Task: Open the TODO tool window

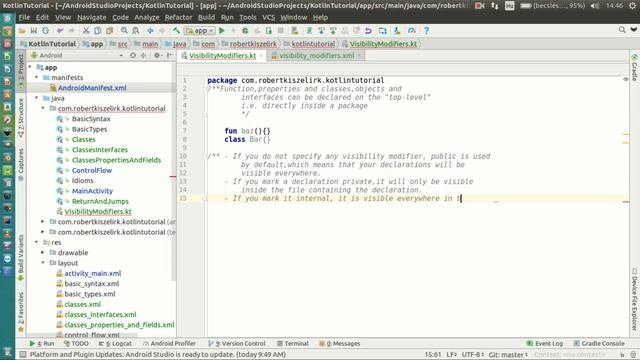Action: tap(76, 344)
